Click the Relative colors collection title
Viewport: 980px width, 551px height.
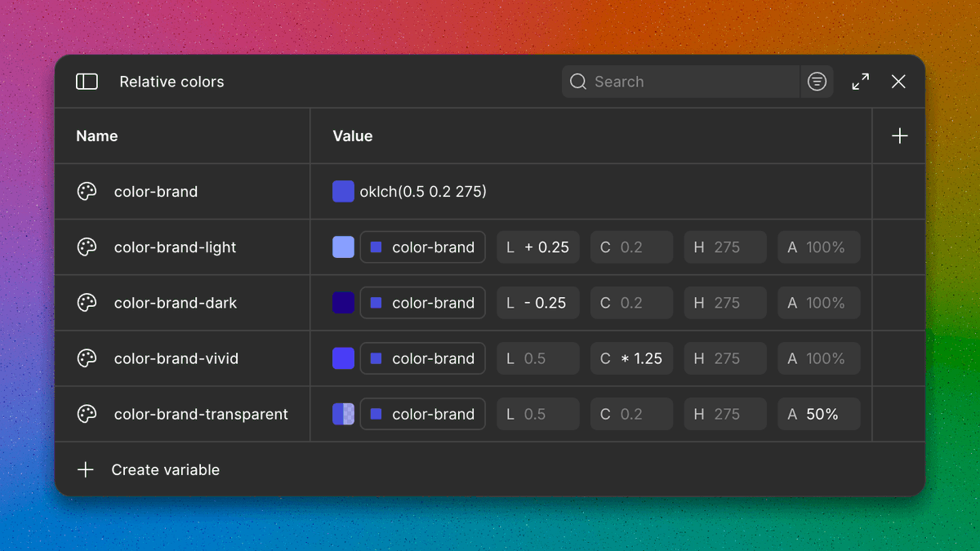[171, 82]
